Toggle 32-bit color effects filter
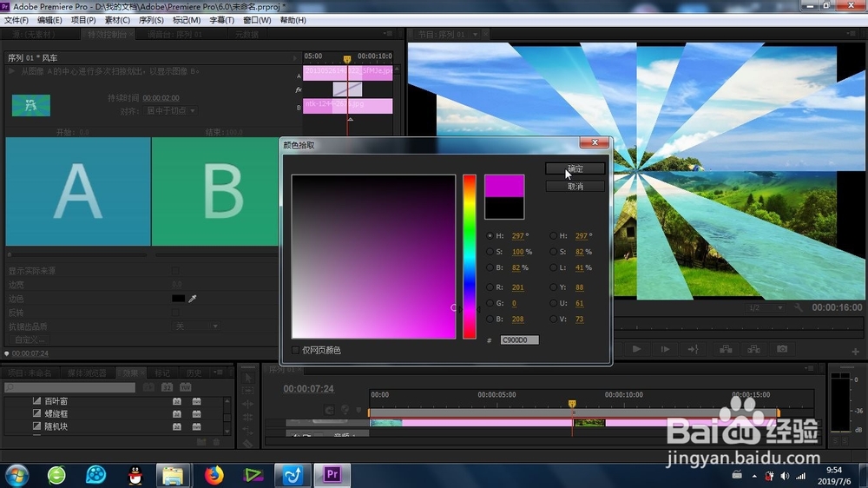 pos(168,387)
